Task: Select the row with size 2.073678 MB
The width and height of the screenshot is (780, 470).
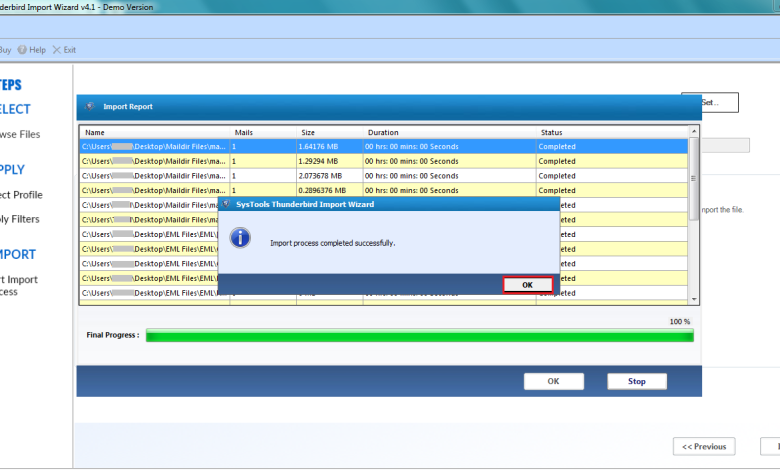Action: pyautogui.click(x=384, y=176)
